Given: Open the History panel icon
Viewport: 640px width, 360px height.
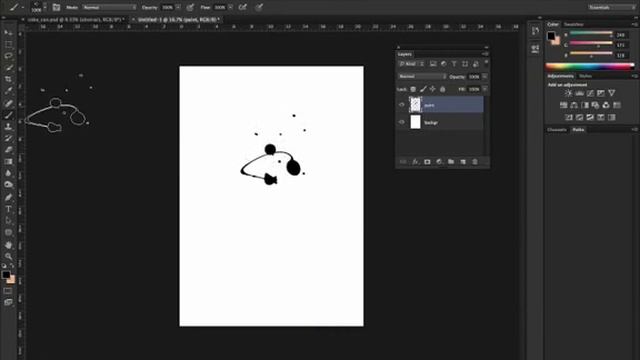Looking at the screenshot, I should click(535, 31).
